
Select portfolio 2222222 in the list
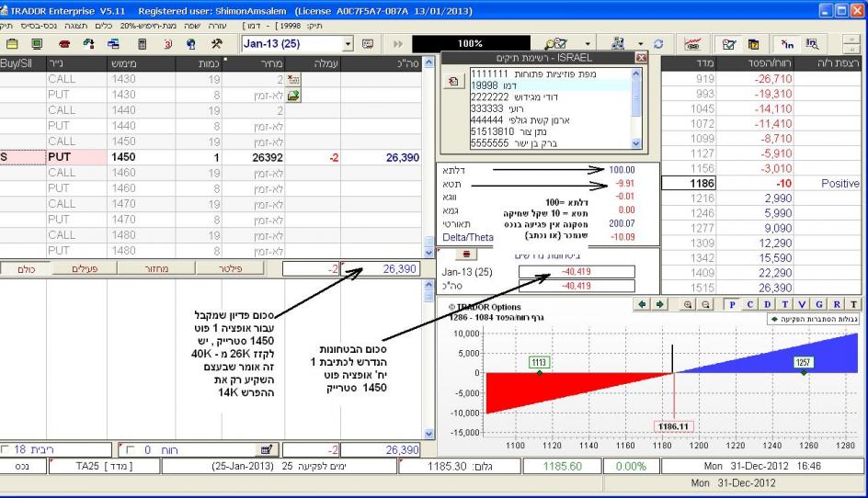pos(550,96)
